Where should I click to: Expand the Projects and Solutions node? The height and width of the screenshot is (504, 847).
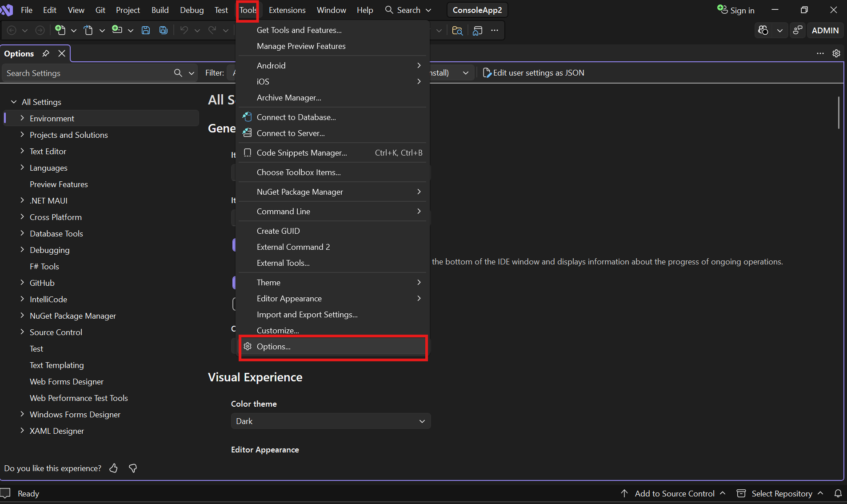22,135
